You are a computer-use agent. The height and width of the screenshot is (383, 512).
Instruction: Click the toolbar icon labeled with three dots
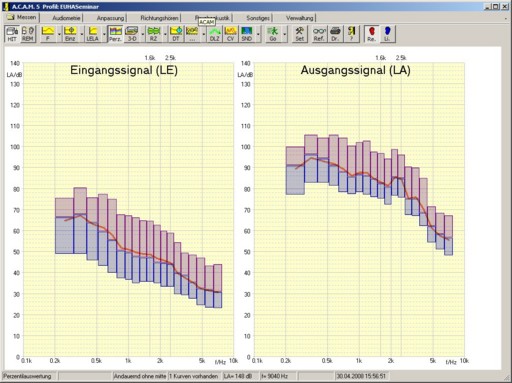(192, 34)
